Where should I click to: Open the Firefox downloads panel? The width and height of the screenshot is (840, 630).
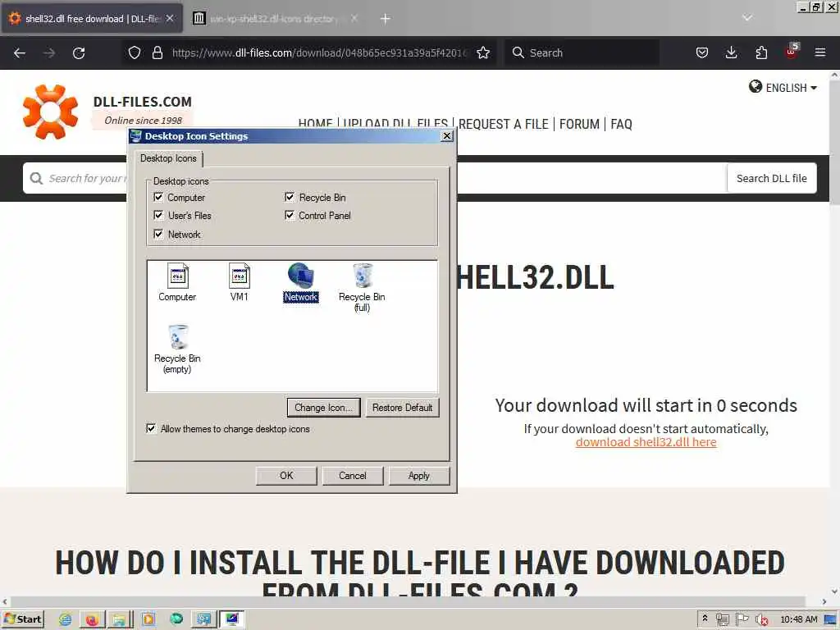click(x=731, y=52)
